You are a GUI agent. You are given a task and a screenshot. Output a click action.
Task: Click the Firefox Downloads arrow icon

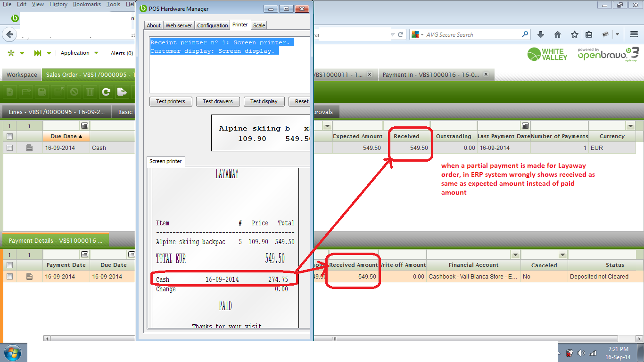pyautogui.click(x=541, y=34)
